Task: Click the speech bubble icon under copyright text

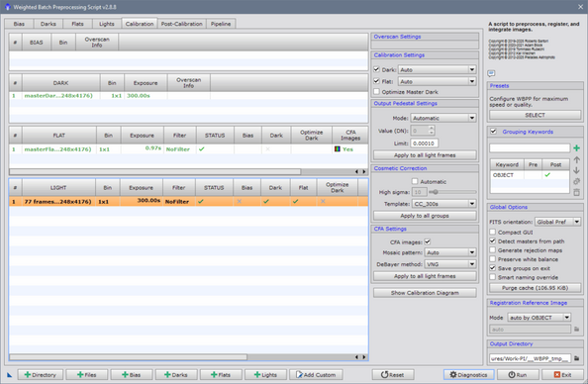Action: 491,73
